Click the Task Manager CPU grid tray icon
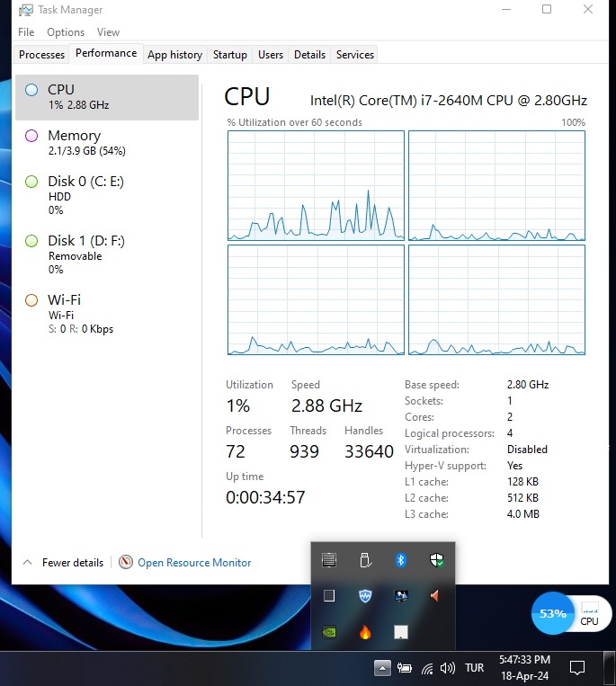This screenshot has width=616, height=686. click(x=329, y=560)
